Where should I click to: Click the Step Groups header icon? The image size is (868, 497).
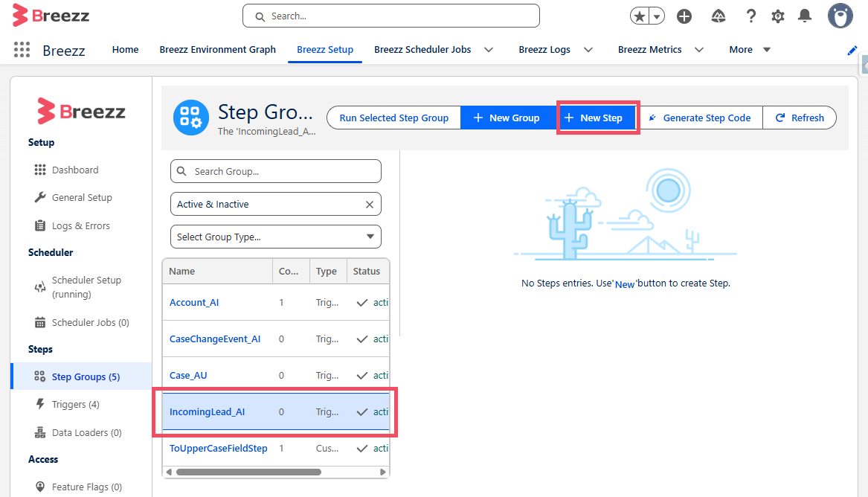point(191,118)
